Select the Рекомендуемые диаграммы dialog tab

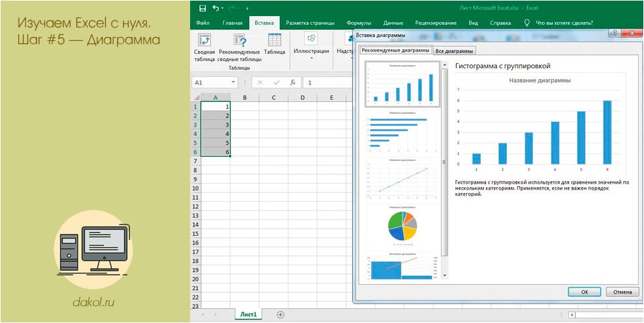point(396,50)
